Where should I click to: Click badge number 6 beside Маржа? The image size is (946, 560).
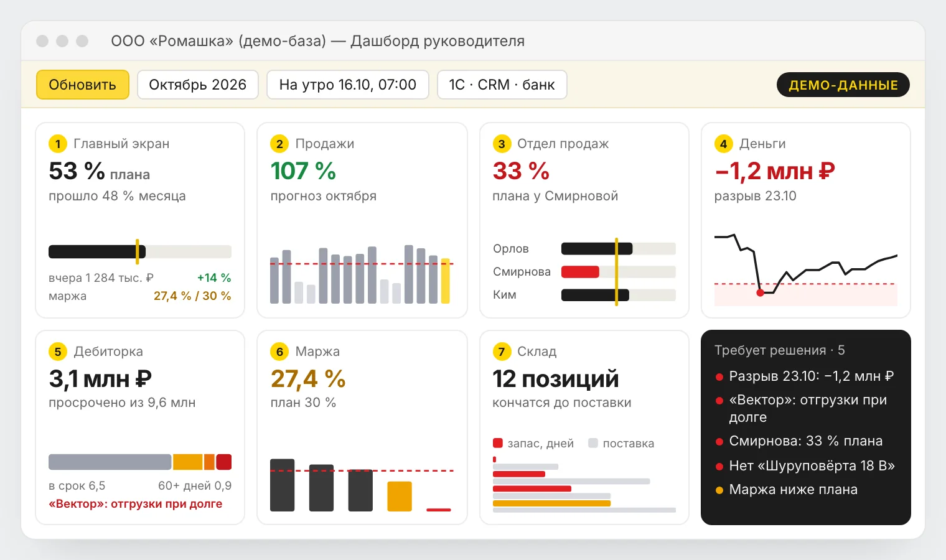click(279, 352)
